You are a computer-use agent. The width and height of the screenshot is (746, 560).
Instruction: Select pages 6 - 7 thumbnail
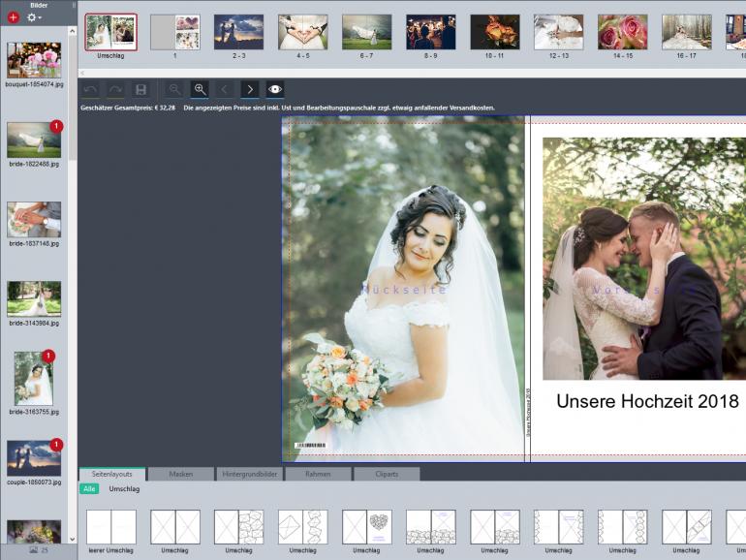pyautogui.click(x=367, y=32)
